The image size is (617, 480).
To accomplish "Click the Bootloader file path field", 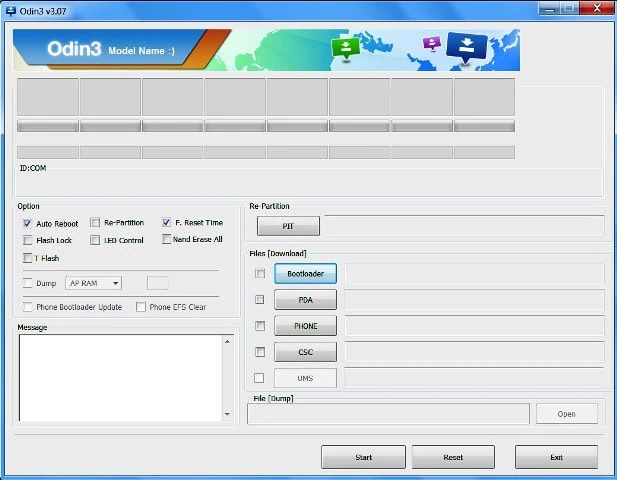I will [474, 273].
